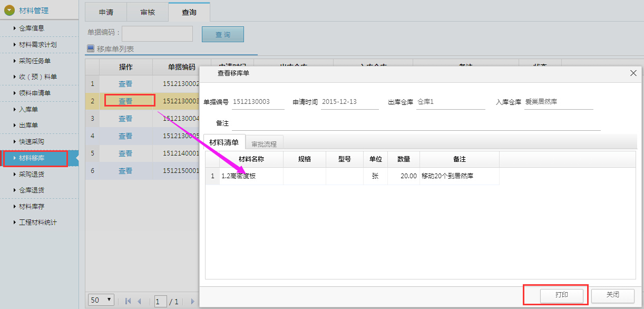The height and width of the screenshot is (309, 644).
Task: Click the 移库单列表 list icon
Action: [90, 49]
